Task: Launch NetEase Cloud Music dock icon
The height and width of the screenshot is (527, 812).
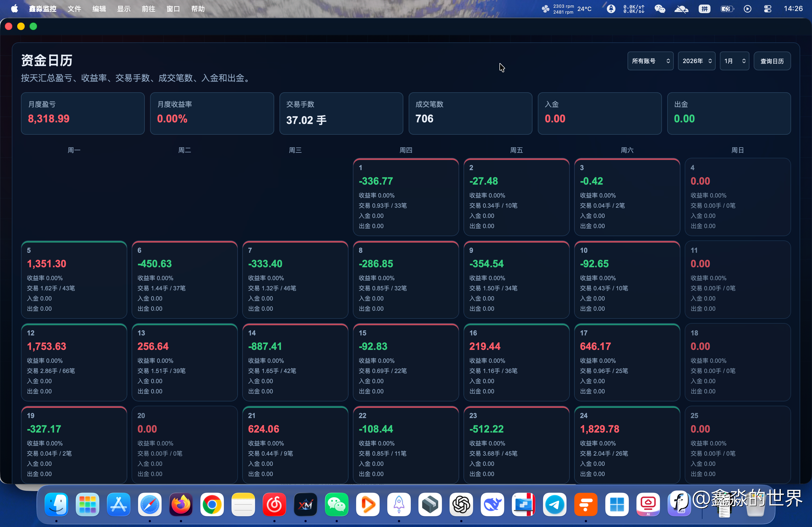Action: tap(274, 504)
